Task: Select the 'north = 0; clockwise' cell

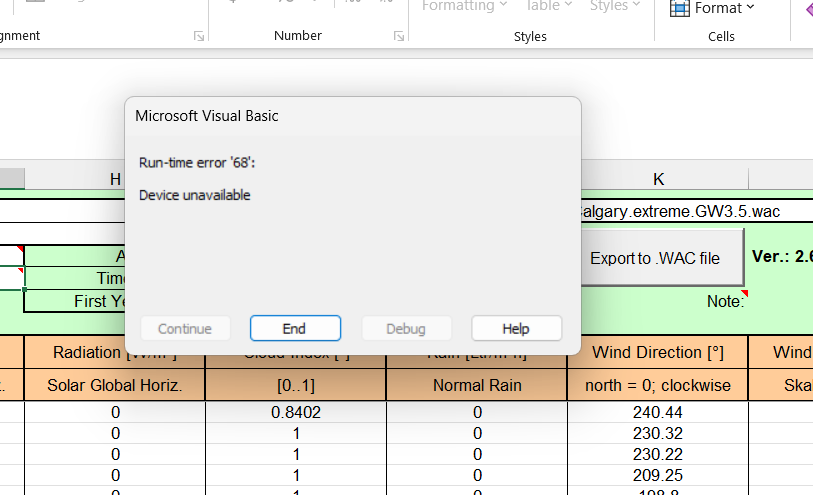Action: coord(657,385)
